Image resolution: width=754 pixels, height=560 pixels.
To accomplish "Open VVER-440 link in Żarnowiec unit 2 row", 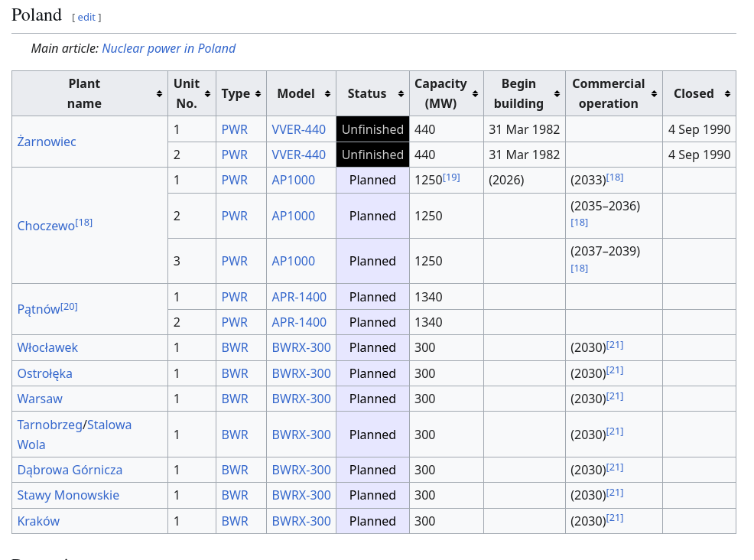I will coord(299,155).
